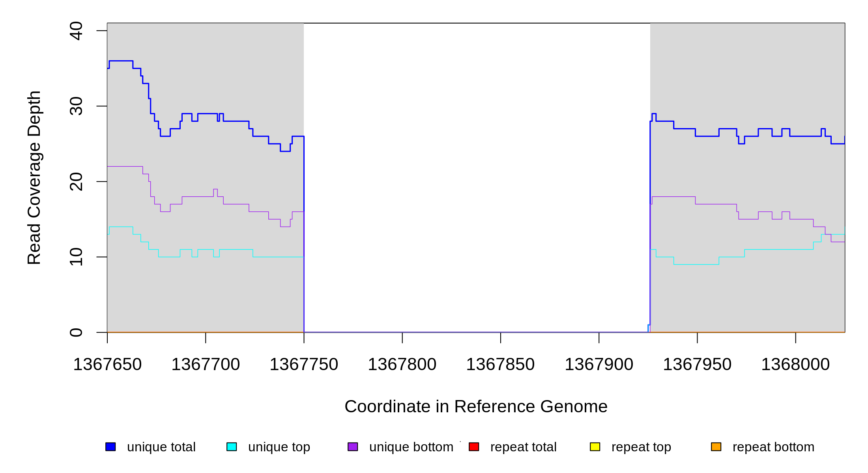Click the 1368000 x-axis tick label
Viewport: 868px width, 473px height.
tap(795, 364)
